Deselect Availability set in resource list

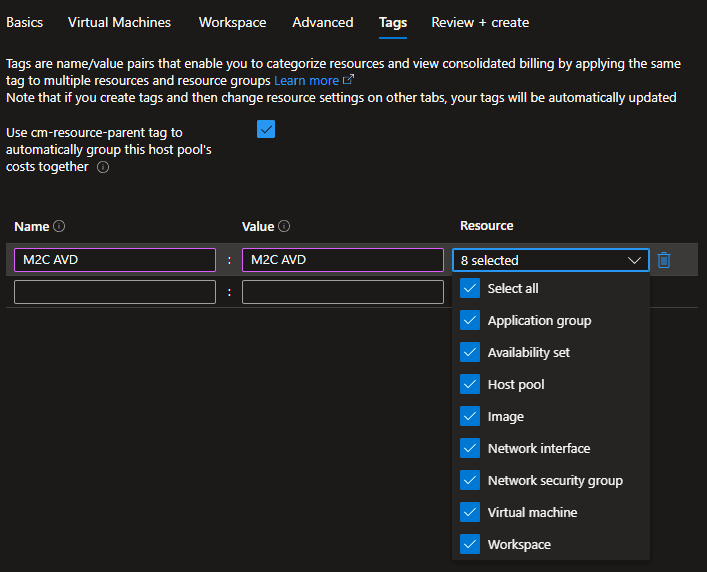(470, 353)
